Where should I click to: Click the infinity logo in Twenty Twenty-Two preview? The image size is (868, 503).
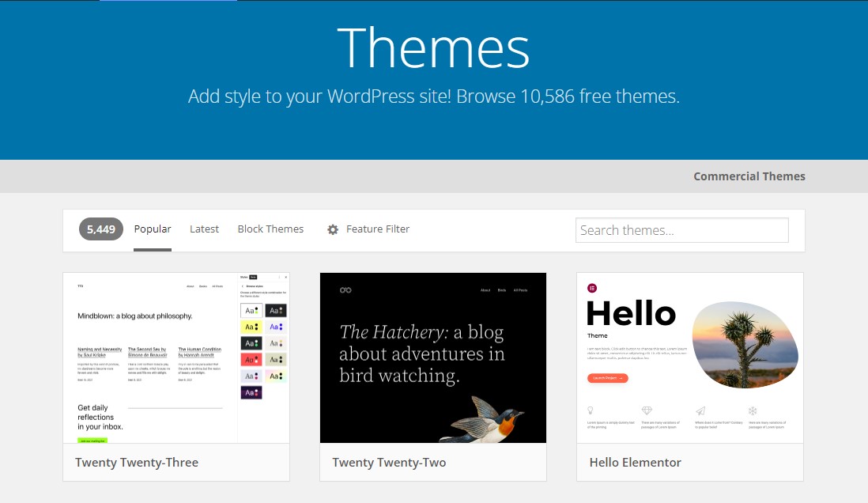345,290
